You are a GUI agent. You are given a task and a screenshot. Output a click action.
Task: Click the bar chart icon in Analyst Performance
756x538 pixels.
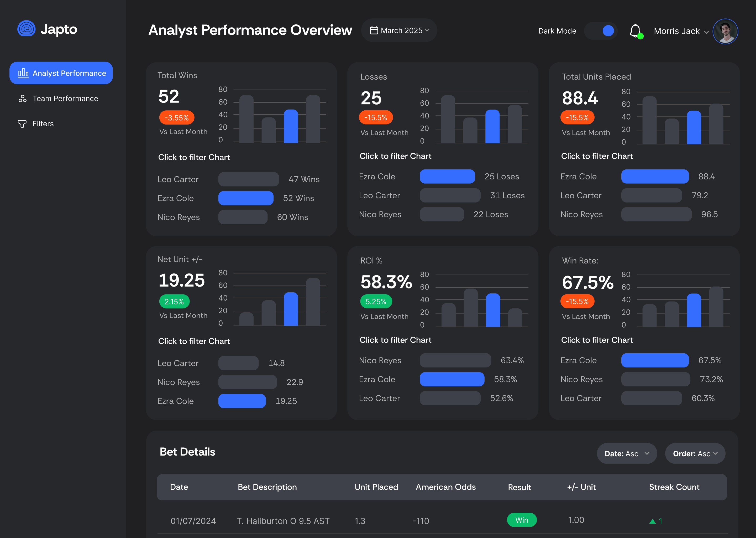[23, 73]
